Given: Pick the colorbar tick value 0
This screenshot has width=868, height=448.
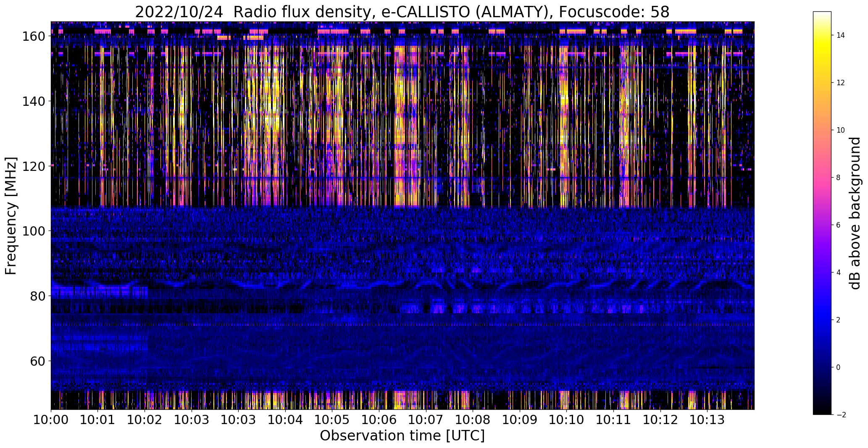Looking at the screenshot, I should tap(839, 367).
